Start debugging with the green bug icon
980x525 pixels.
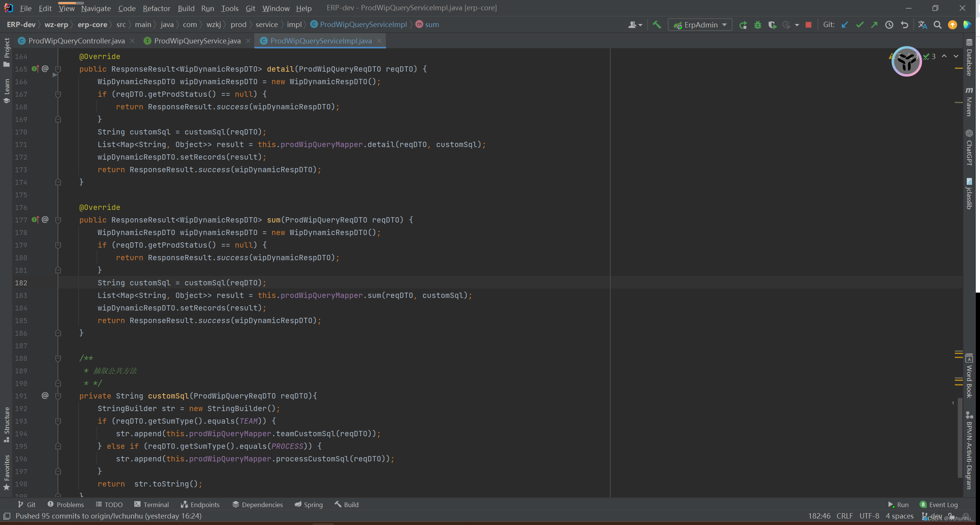coord(757,25)
